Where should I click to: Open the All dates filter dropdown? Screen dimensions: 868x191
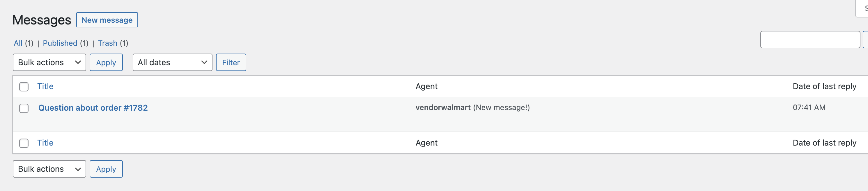172,62
